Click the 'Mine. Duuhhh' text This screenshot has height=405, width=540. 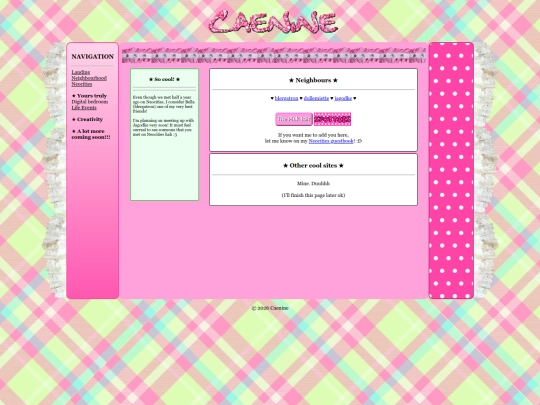pos(313,184)
